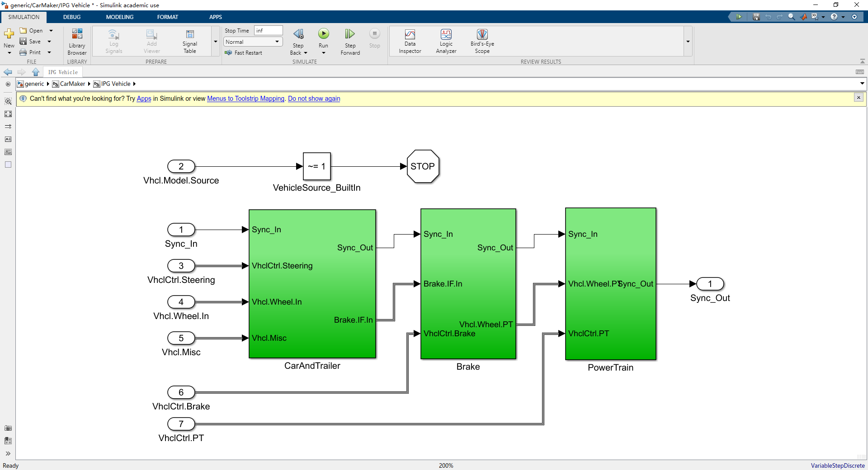The image size is (868, 470).
Task: Click the VariableStepDiscrete solver link
Action: pyautogui.click(x=838, y=465)
